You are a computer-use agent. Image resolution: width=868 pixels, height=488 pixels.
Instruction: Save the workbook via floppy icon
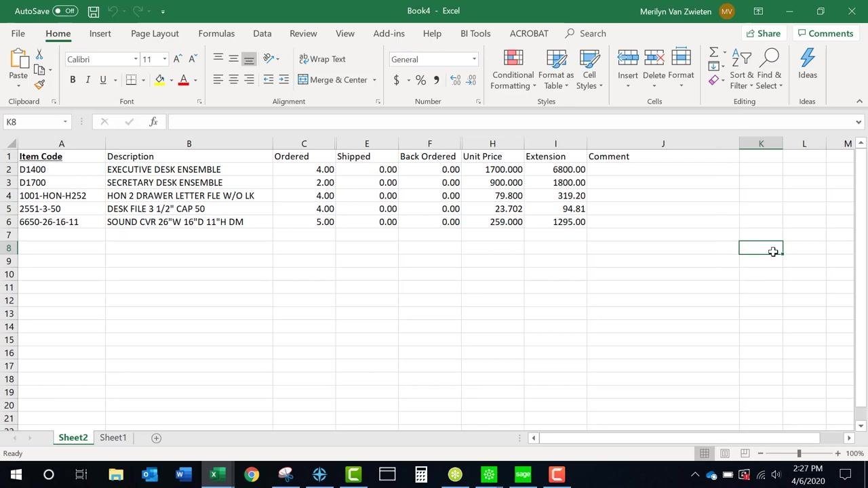94,12
